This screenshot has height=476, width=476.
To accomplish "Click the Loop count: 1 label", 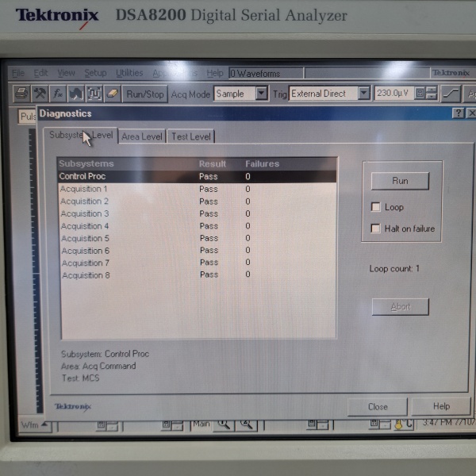I will pos(394,269).
